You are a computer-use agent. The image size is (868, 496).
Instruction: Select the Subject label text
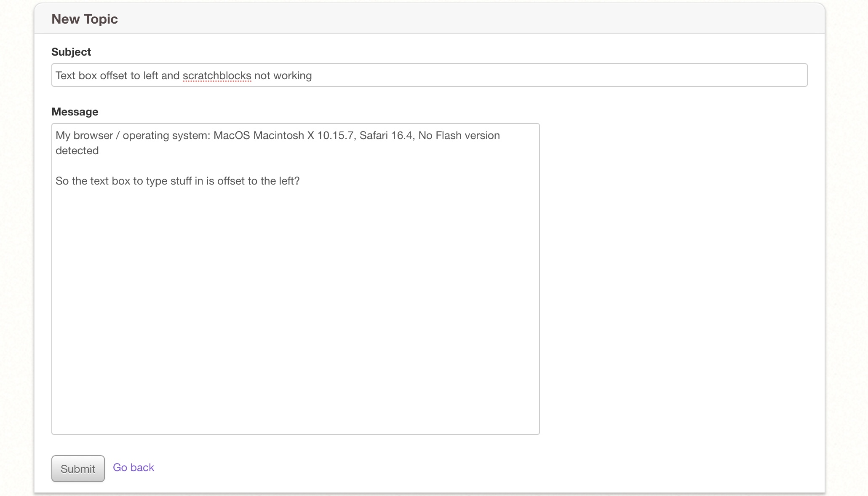pyautogui.click(x=71, y=51)
